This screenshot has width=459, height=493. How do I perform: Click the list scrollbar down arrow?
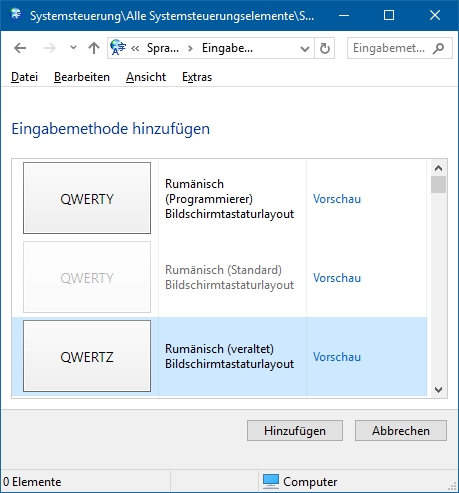click(438, 389)
